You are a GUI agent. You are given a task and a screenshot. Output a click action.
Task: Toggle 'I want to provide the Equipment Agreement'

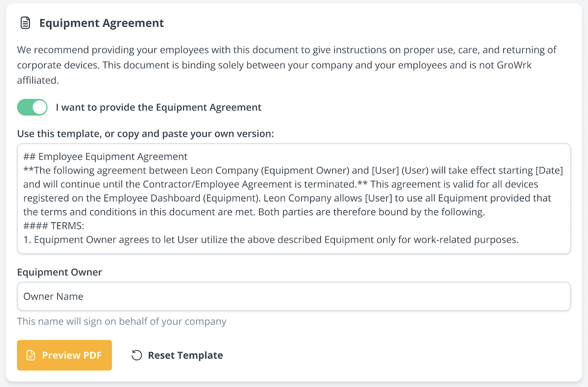(x=32, y=107)
